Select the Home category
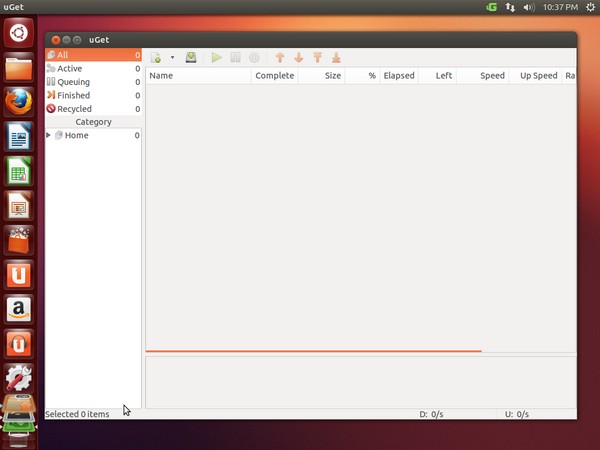The image size is (600, 450). 76,135
